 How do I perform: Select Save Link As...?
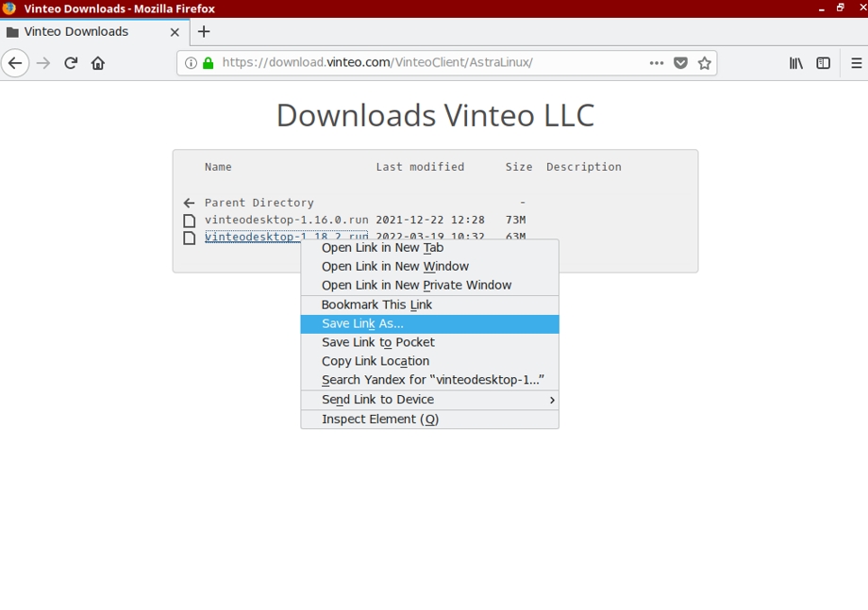429,324
